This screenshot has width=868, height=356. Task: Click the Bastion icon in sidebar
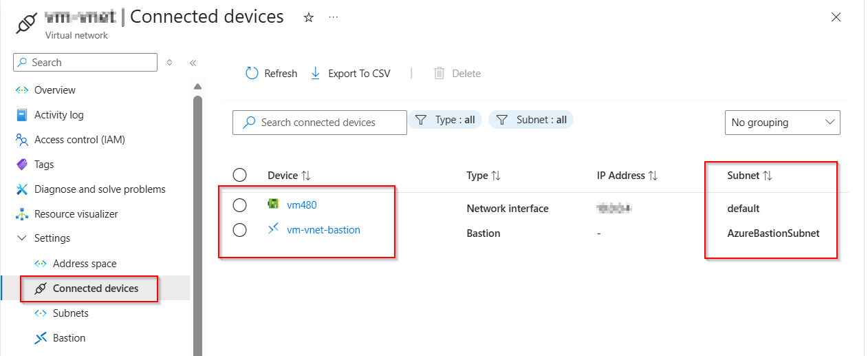(x=40, y=338)
